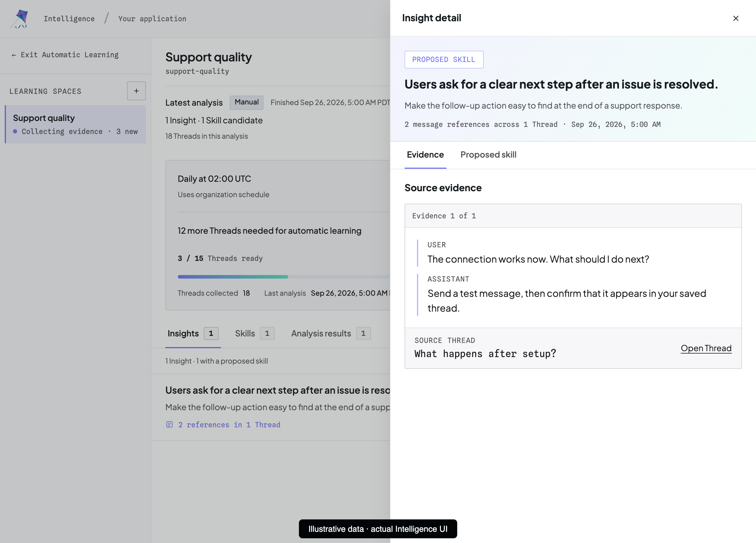This screenshot has height=543, width=756.
Task: Click '1 Insight · 1 with a proposed skill' text
Action: coord(217,361)
